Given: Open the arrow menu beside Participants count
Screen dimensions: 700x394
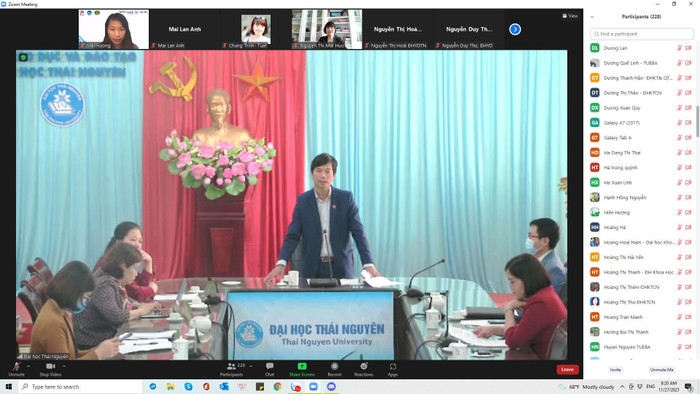Looking at the screenshot, I should point(251,366).
